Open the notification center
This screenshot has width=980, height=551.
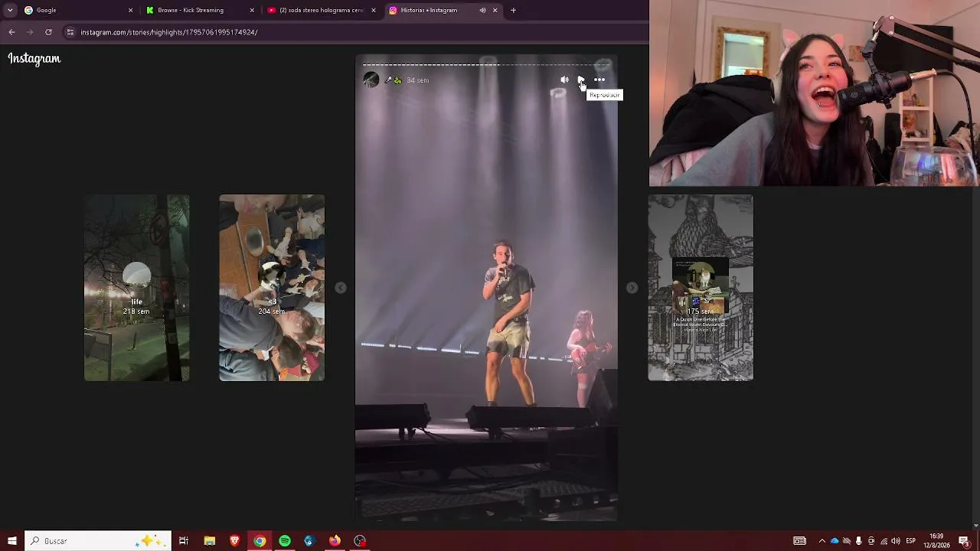pyautogui.click(x=965, y=541)
